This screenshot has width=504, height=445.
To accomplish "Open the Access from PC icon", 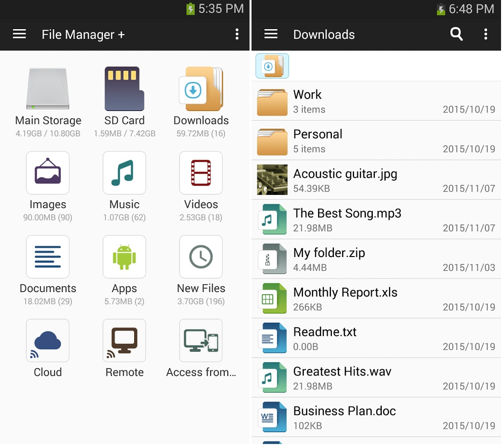I will coord(201,341).
